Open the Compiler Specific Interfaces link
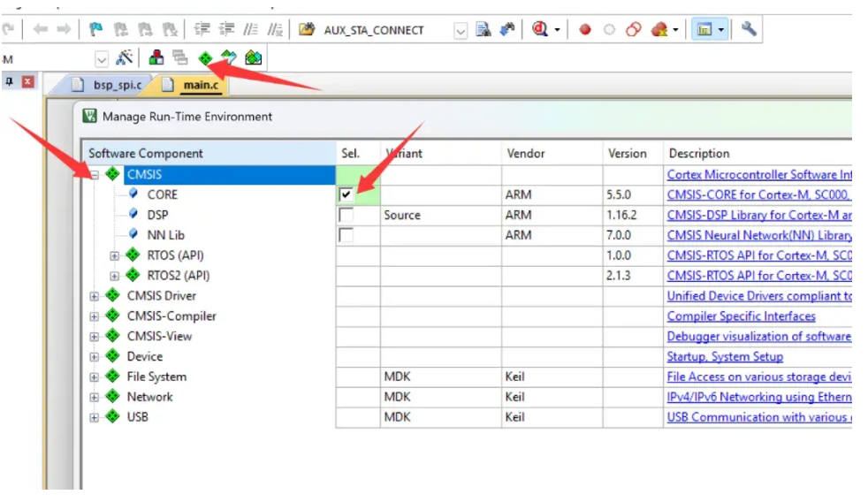This screenshot has width=868, height=502. tap(741, 316)
